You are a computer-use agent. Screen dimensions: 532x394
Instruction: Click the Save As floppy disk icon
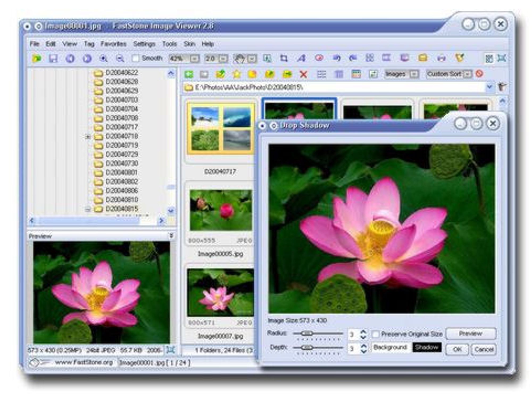pyautogui.click(x=53, y=58)
